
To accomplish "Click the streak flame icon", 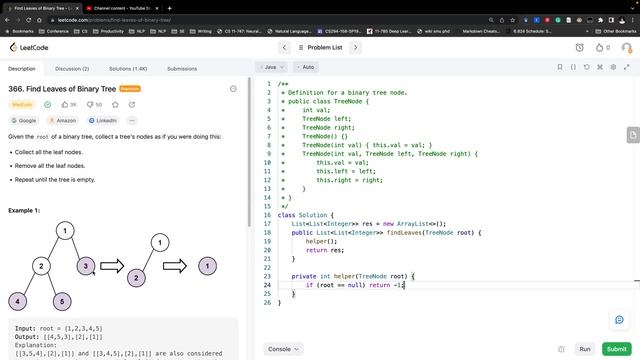I will [599, 48].
